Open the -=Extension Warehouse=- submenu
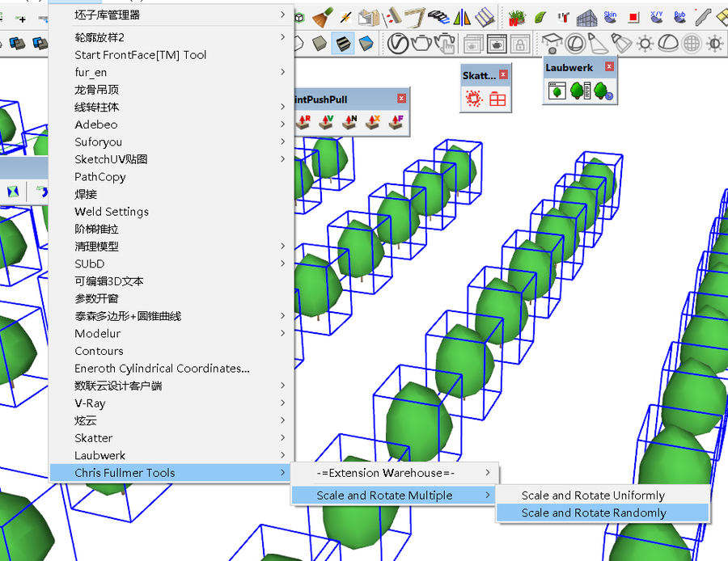Screen dimensions: 728x561 [x=394, y=473]
